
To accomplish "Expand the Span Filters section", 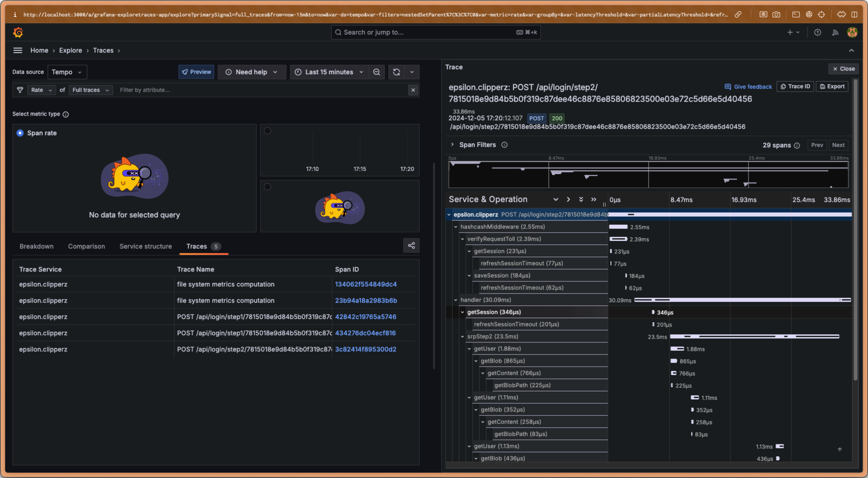I will coord(452,145).
